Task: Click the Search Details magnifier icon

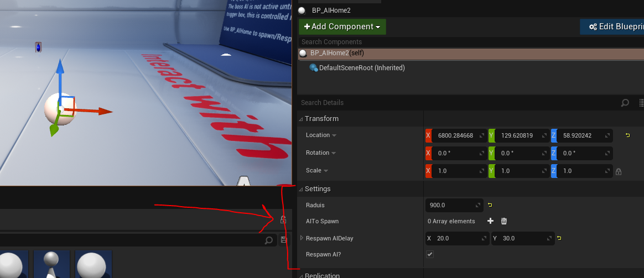Action: click(x=625, y=102)
